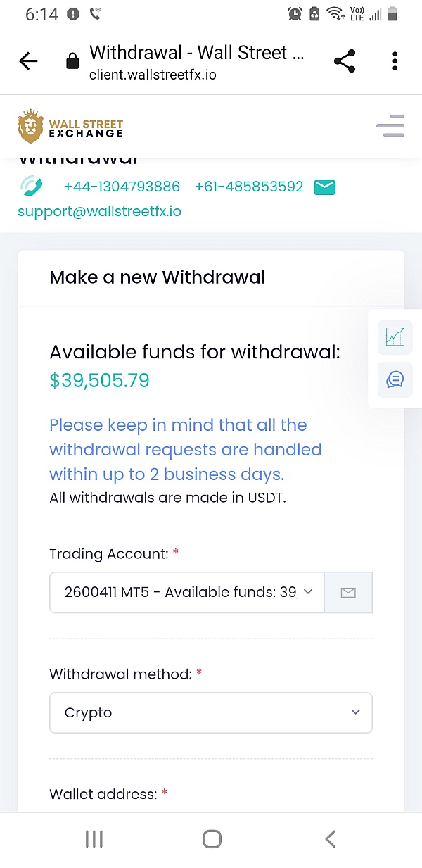Tap envelope button beside Trading Account field

tap(348, 593)
